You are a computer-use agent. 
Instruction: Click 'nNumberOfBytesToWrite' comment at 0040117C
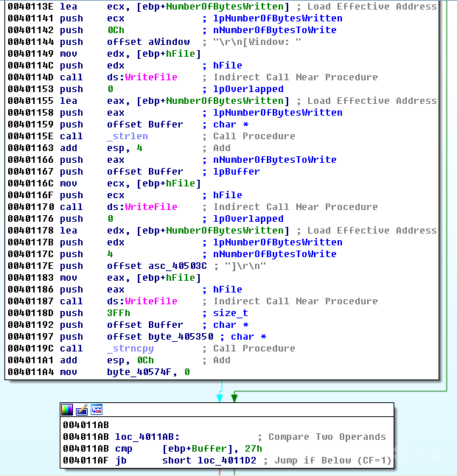click(275, 254)
